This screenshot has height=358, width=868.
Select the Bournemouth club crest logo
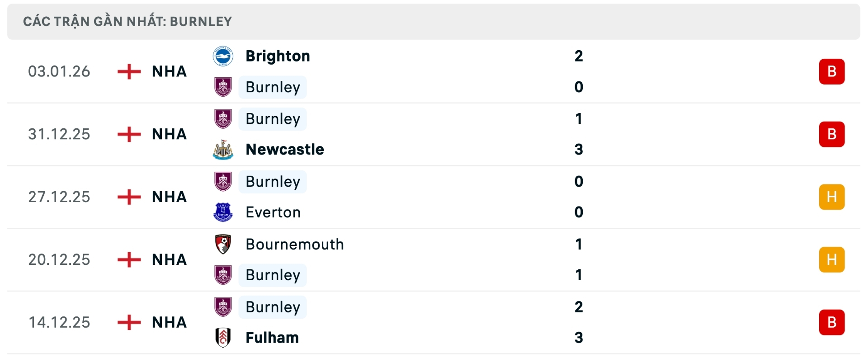(223, 245)
